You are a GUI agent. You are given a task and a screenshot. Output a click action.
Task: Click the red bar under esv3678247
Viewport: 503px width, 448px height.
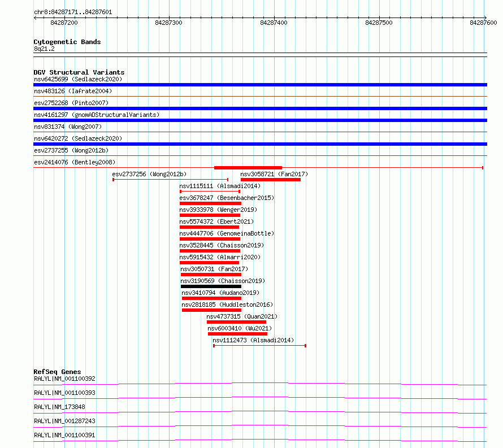(210, 203)
